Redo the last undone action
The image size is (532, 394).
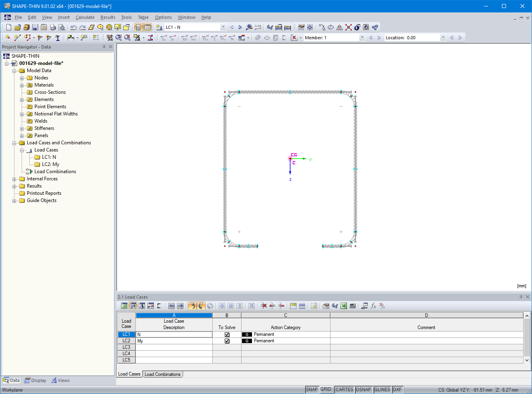pyautogui.click(x=82, y=27)
